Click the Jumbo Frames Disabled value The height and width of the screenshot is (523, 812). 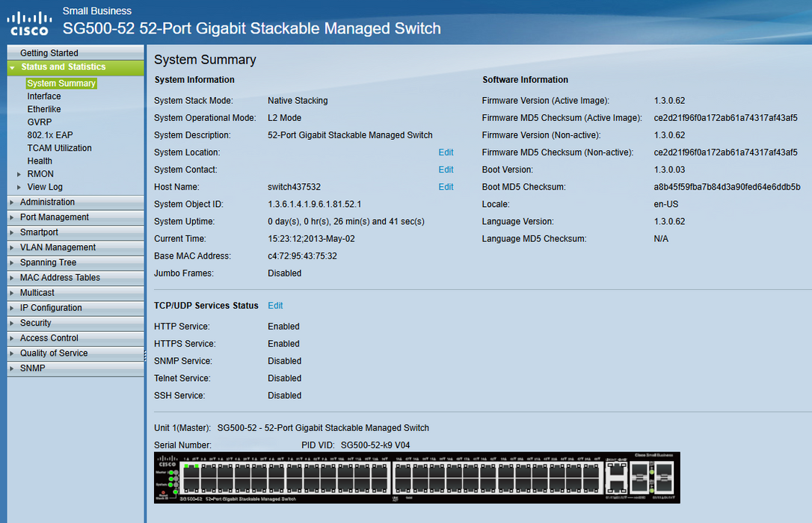point(284,273)
